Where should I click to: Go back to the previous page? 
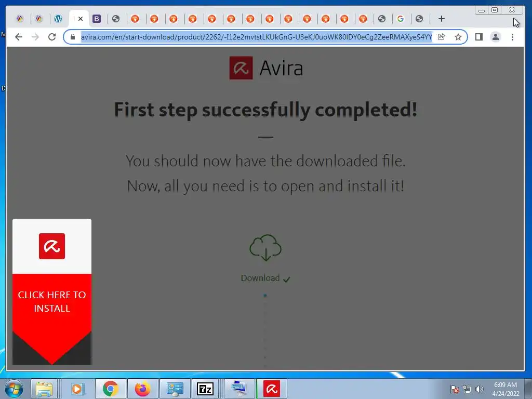point(19,37)
